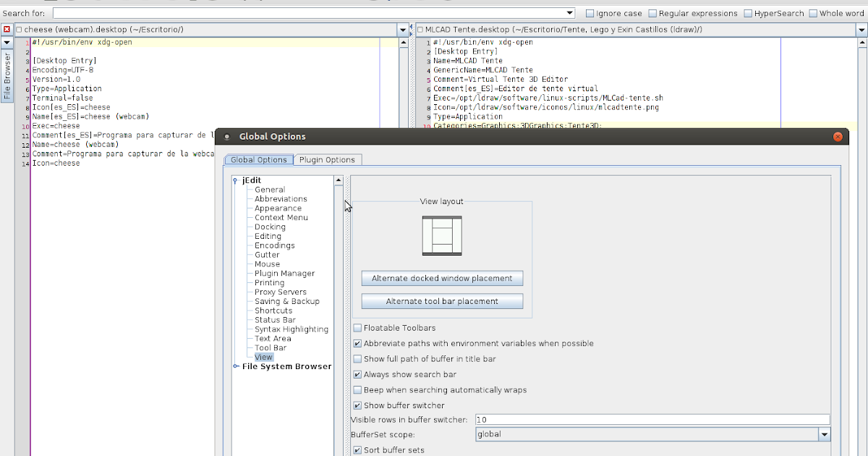Viewport: 868px width, 456px height.
Task: Click 'Encoding=UTF-8' line in cheese buffer
Action: point(62,70)
